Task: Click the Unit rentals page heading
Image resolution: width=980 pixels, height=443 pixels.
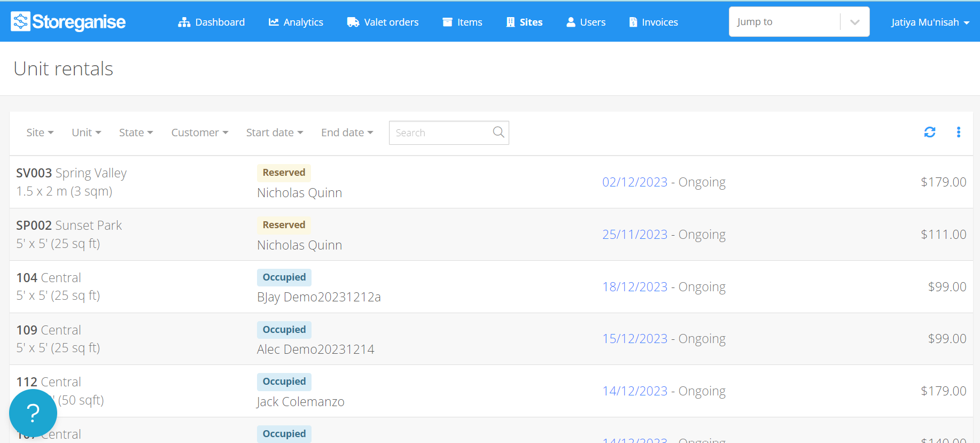Action: (64, 69)
